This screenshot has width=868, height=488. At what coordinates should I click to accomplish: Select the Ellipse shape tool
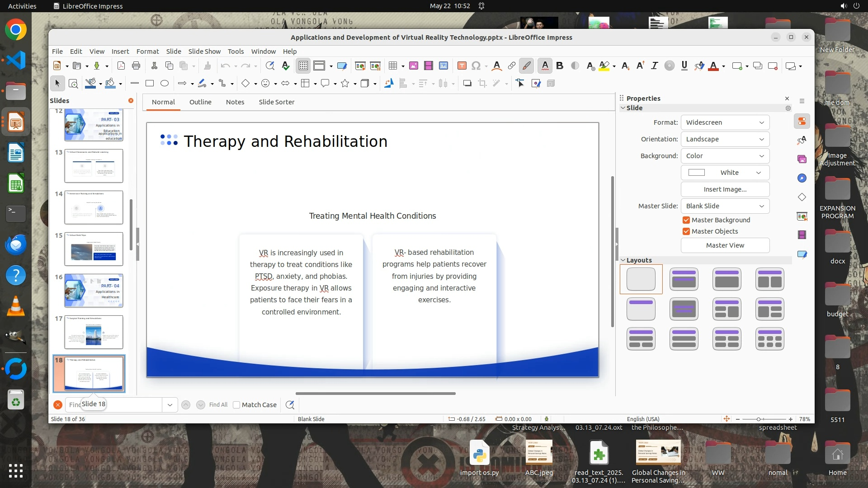165,83
